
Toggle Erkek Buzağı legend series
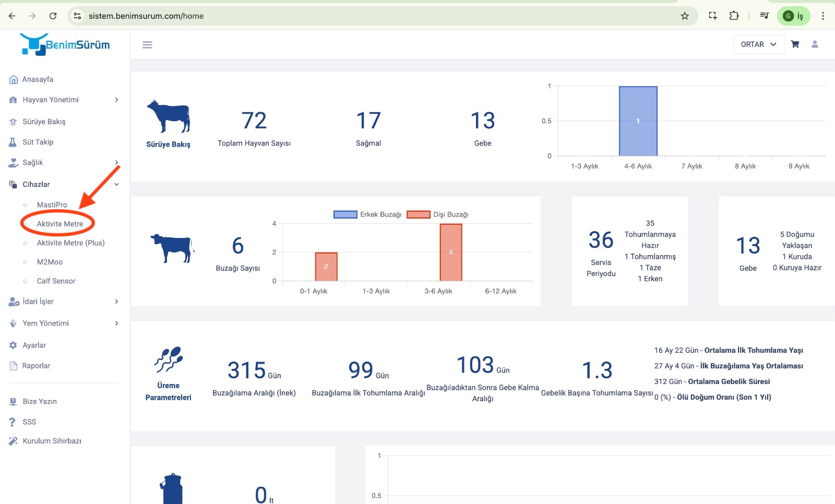pyautogui.click(x=367, y=214)
